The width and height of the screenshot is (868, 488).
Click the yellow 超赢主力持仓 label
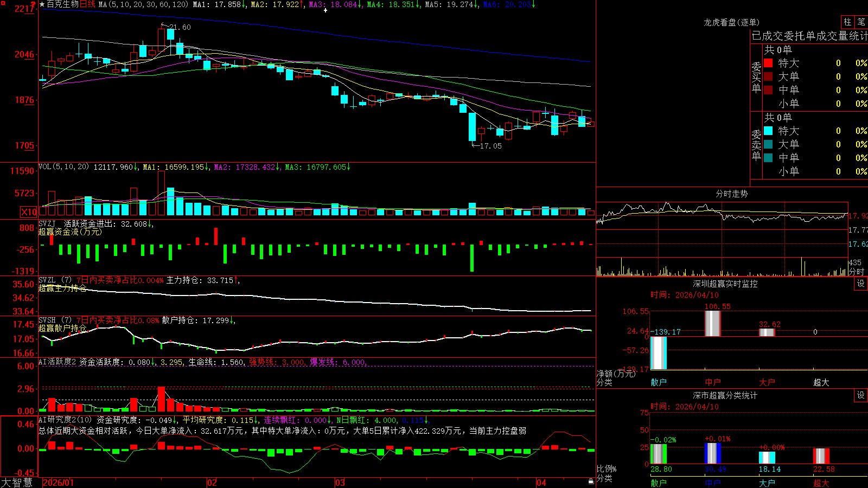pos(62,288)
